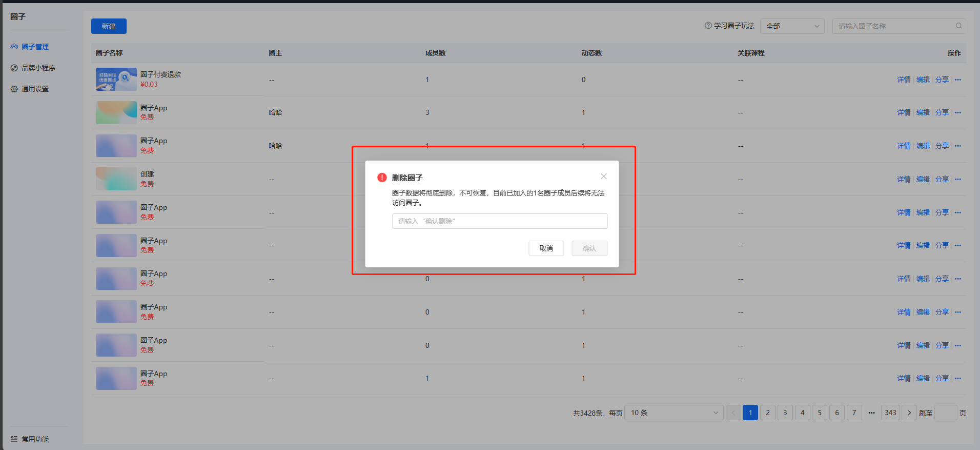This screenshot has width=980, height=450.
Task: Focus the 确认删除 confirmation input field
Action: (500, 221)
